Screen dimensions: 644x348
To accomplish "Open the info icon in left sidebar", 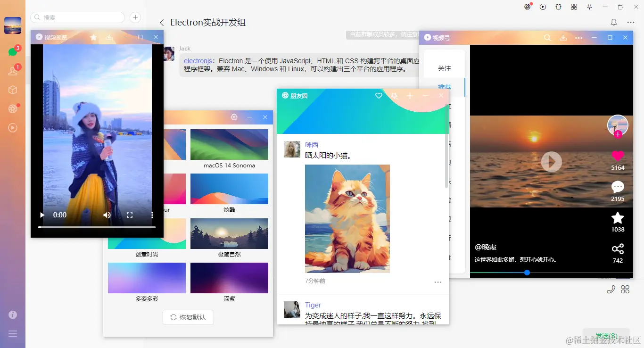I will click(x=13, y=315).
